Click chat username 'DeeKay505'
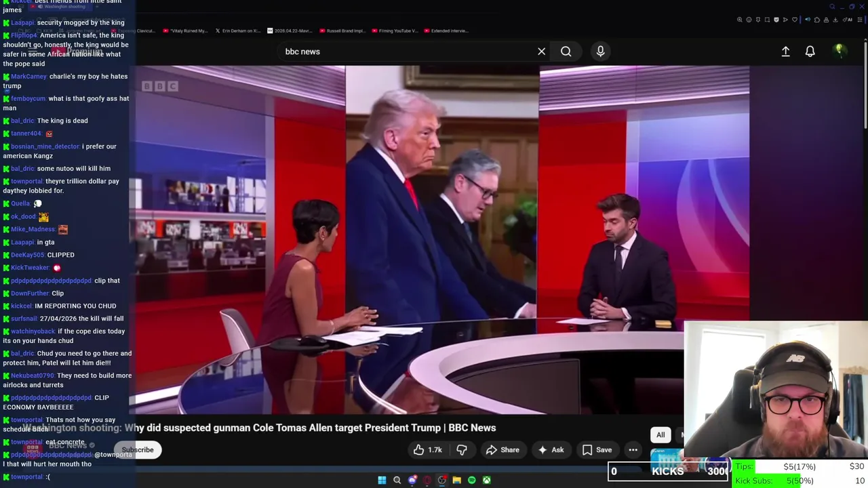The width and height of the screenshot is (868, 488). point(28,255)
